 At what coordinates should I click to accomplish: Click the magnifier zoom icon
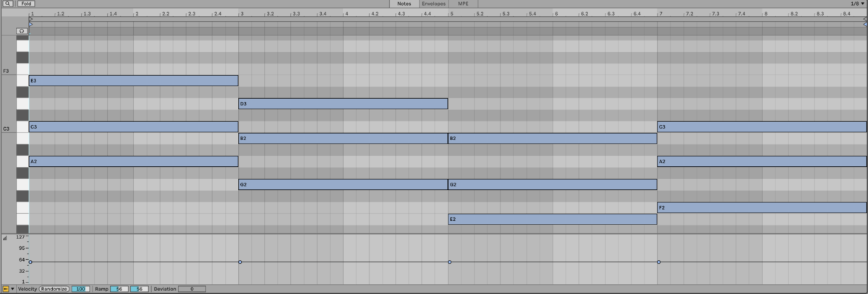click(7, 4)
